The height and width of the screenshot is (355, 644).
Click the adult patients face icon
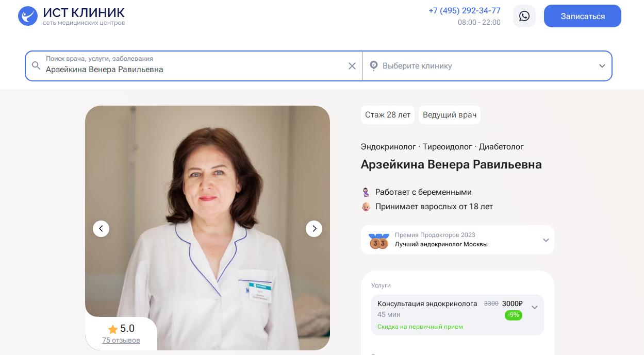(366, 207)
